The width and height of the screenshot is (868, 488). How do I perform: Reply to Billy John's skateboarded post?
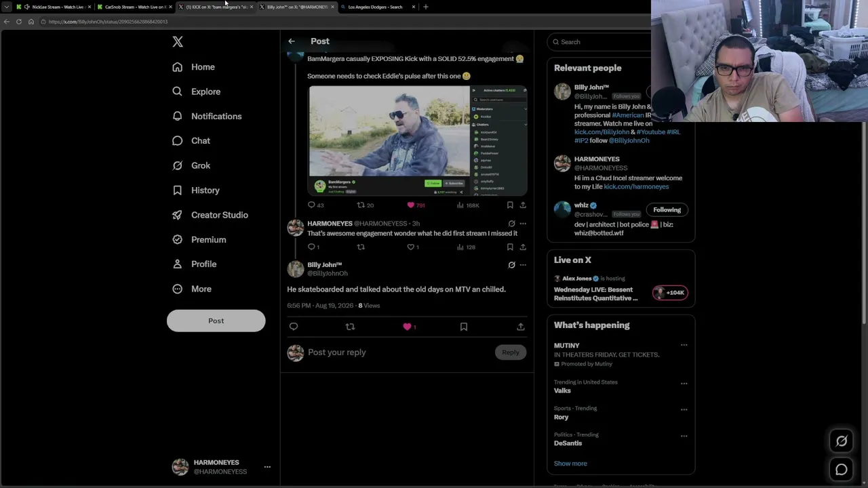pos(294,327)
